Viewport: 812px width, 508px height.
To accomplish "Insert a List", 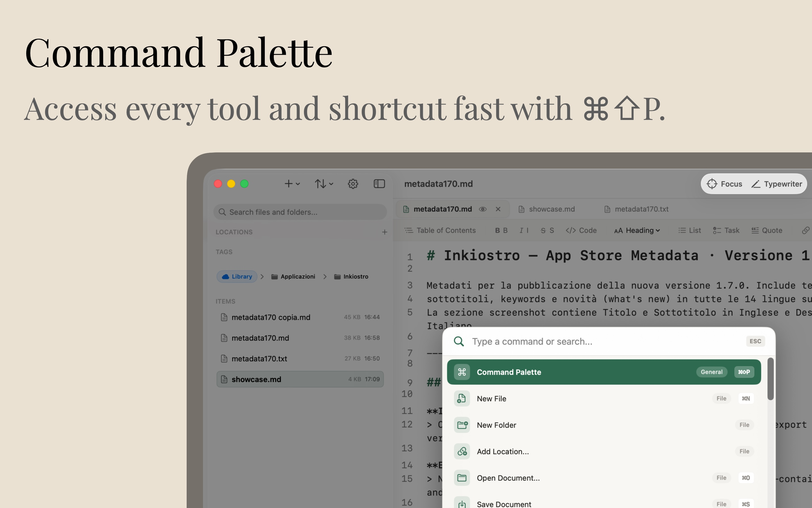I will [690, 230].
